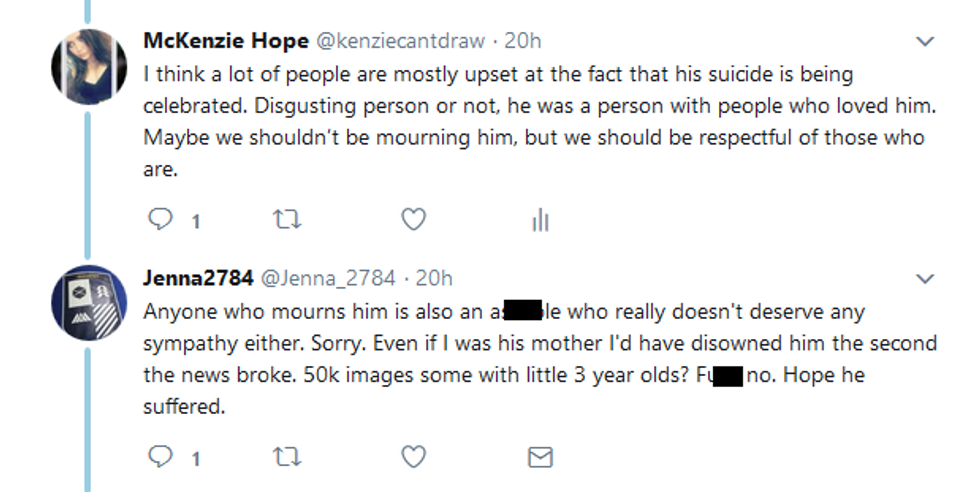Like Jenna2784's tweet with heart
The image size is (980, 492).
click(413, 457)
